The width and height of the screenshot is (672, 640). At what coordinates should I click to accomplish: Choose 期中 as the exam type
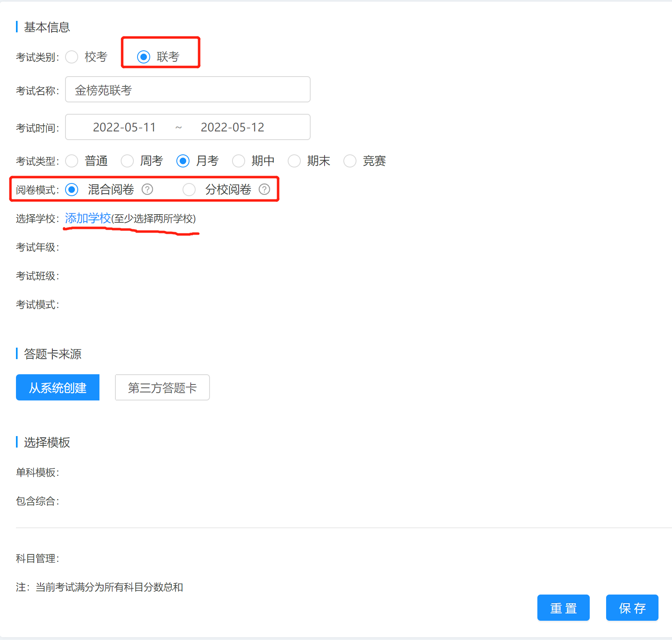tap(239, 161)
